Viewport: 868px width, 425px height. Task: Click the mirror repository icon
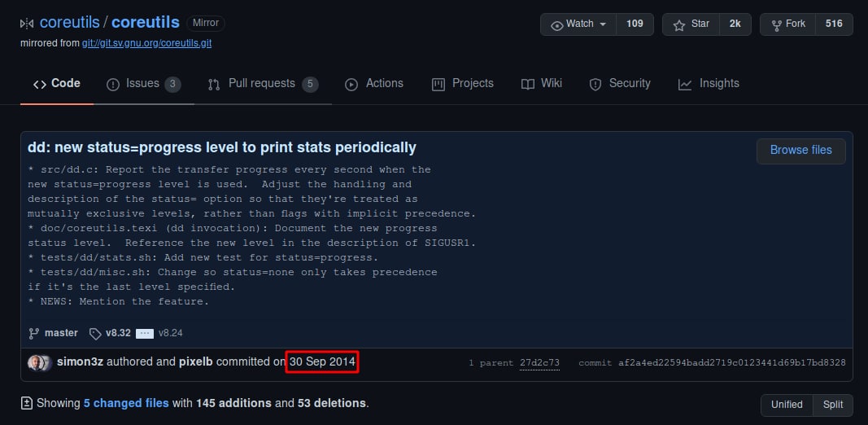[27, 24]
